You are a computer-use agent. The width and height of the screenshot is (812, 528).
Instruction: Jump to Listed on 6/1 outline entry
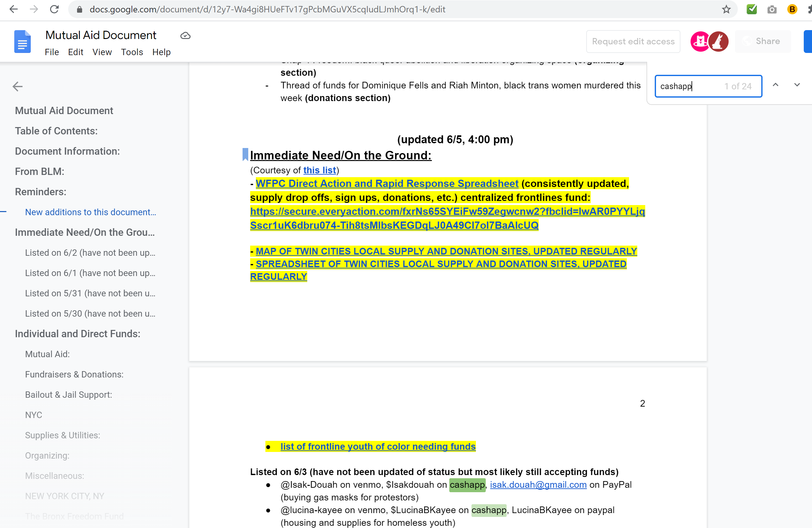(90, 273)
